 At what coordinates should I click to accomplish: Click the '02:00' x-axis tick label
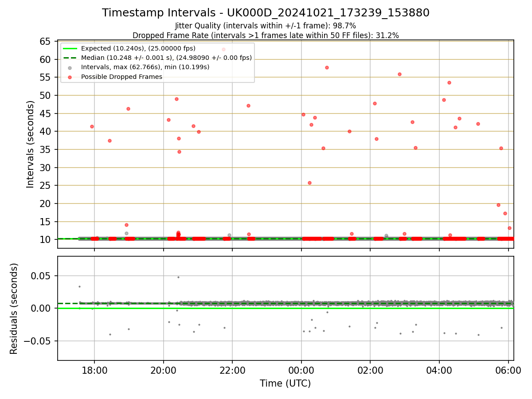coord(370,371)
